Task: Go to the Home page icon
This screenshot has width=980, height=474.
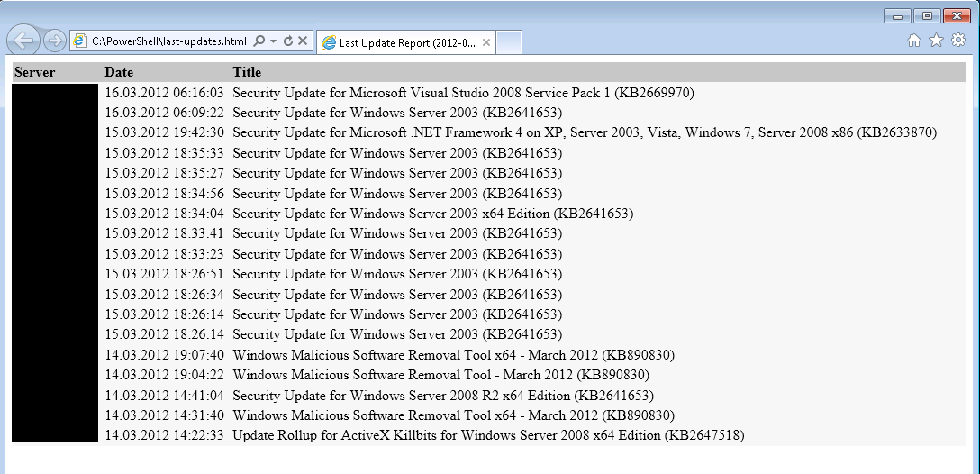Action: tap(913, 41)
